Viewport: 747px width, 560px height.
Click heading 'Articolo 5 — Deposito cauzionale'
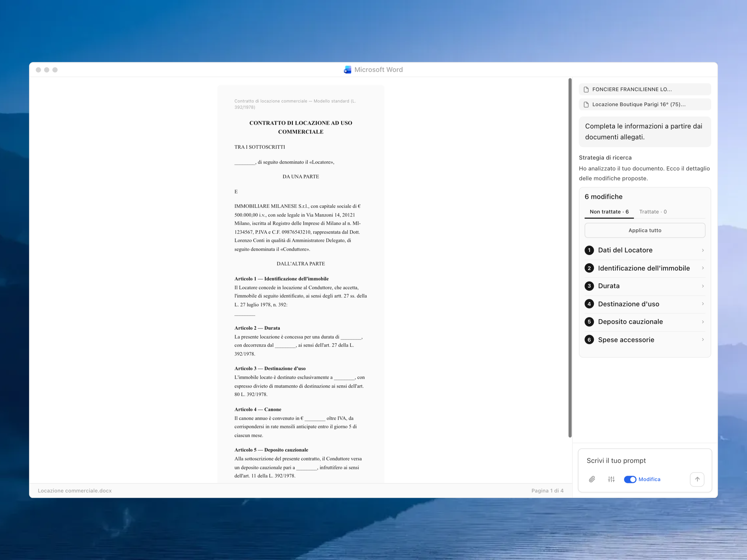pyautogui.click(x=271, y=450)
